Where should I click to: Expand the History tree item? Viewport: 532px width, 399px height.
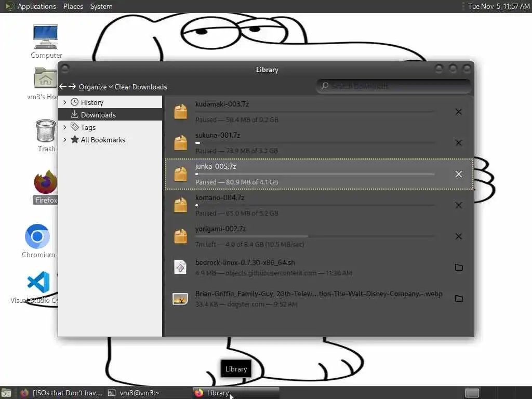(65, 102)
